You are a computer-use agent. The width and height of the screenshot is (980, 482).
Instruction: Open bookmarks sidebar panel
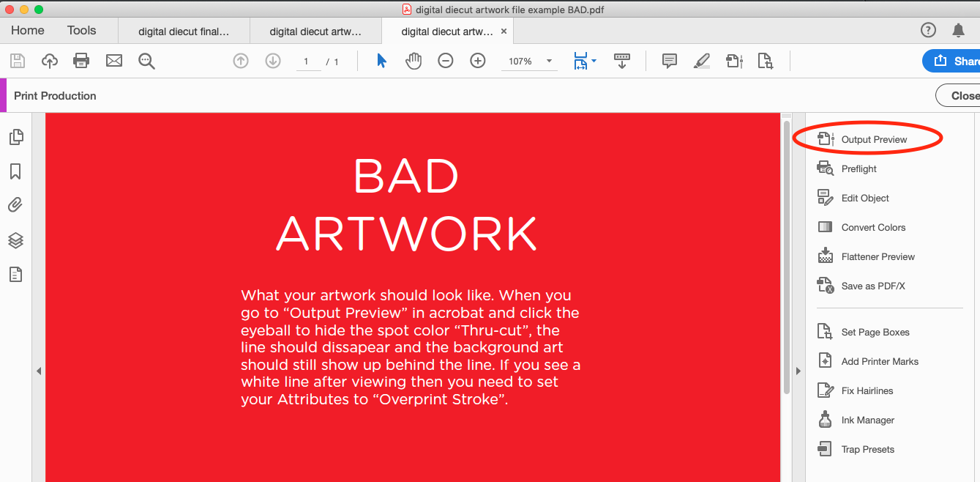coord(15,171)
